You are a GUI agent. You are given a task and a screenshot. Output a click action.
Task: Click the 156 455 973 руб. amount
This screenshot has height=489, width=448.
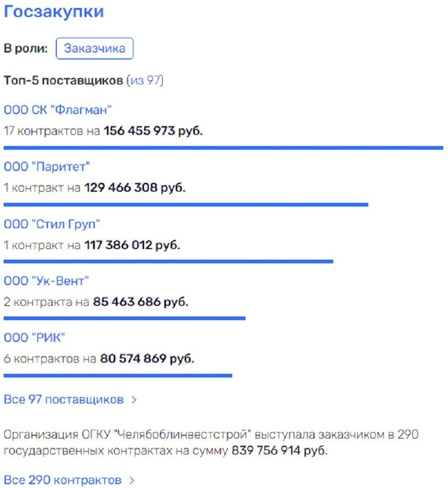click(x=153, y=131)
